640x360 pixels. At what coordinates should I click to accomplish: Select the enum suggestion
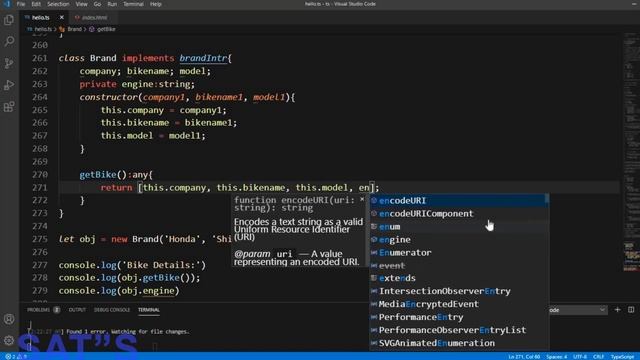(x=457, y=227)
